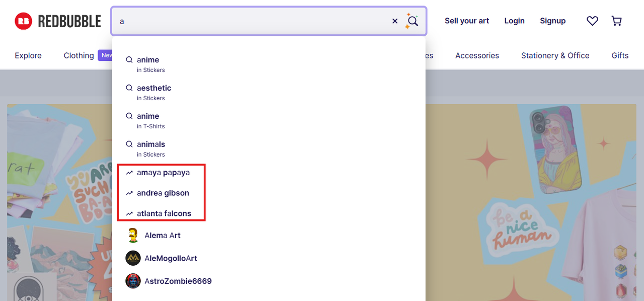Clear the search field with the X icon
The width and height of the screenshot is (644, 301).
395,21
